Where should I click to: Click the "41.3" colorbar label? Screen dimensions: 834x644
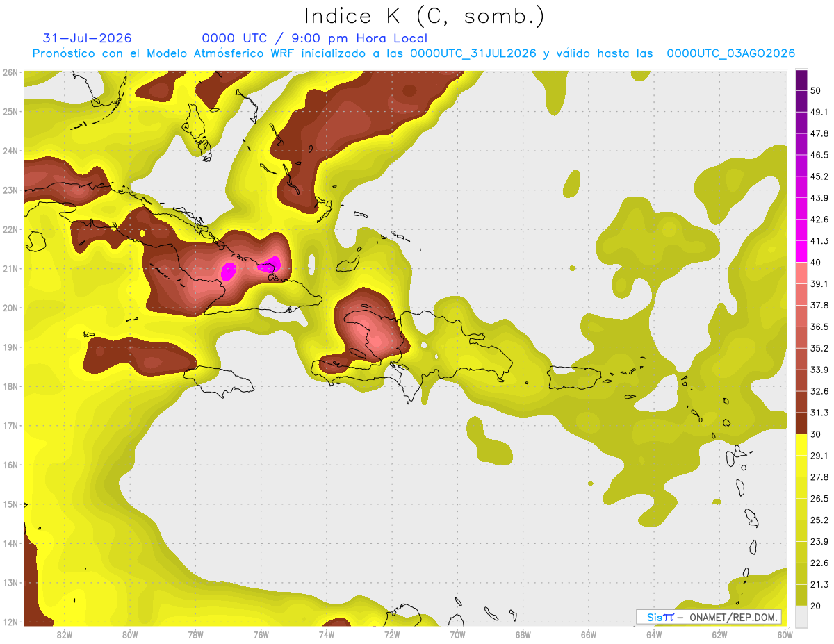[819, 241]
